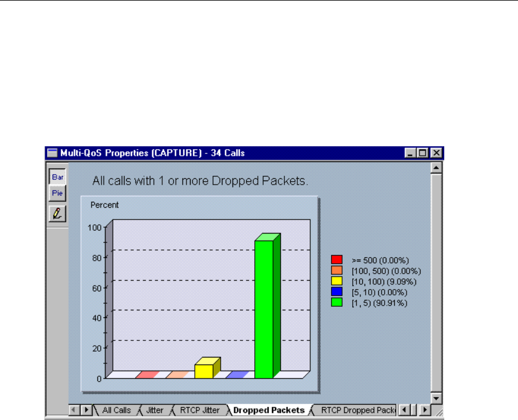
Task: Click the Multi-QoS Properties title bar text
Action: 152,153
